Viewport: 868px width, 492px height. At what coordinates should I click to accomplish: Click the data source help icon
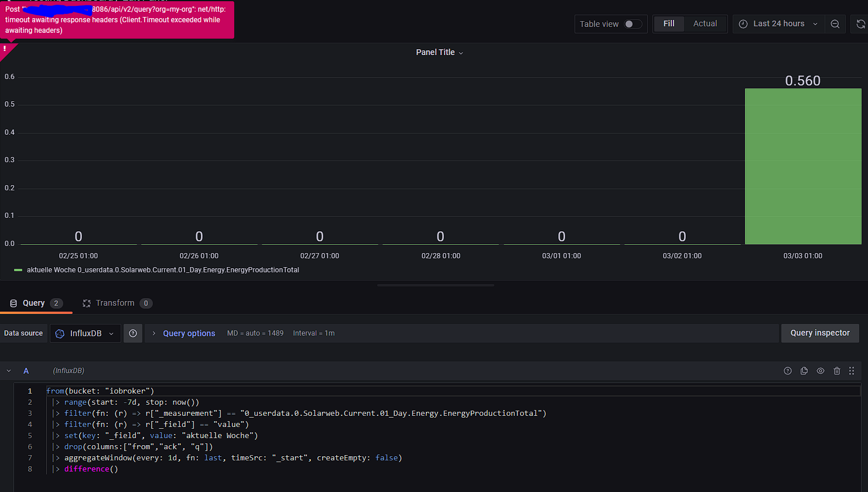pos(133,333)
